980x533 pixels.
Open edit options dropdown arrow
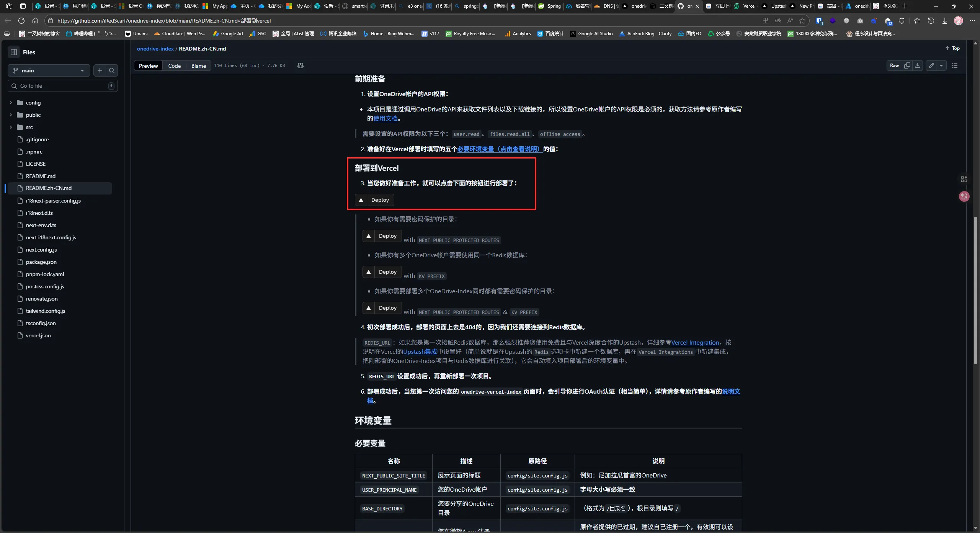(941, 65)
